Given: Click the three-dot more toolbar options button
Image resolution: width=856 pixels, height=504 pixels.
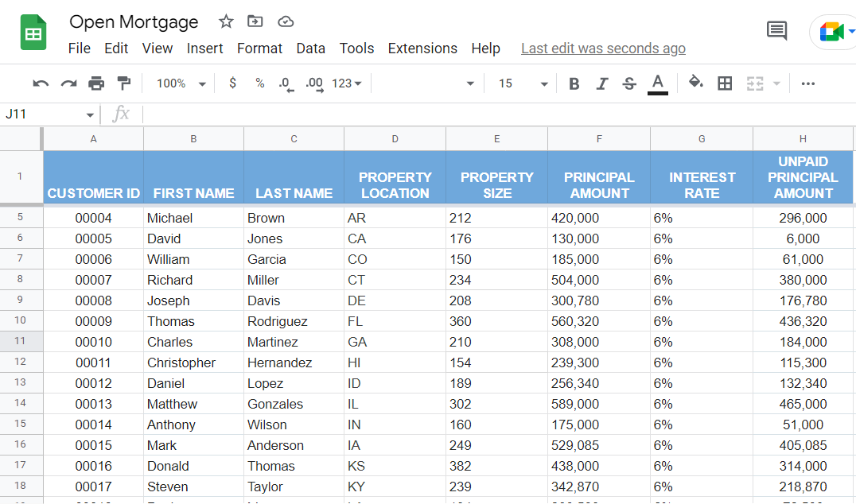Looking at the screenshot, I should tap(808, 83).
